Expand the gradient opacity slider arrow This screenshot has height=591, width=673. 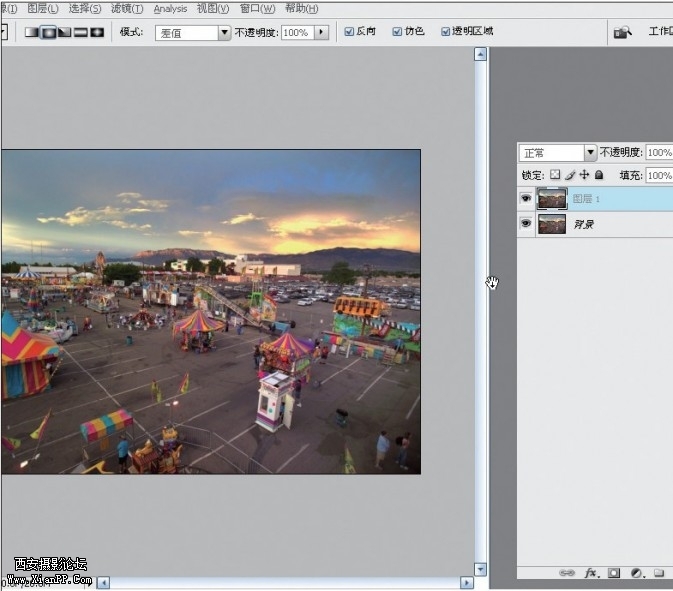pyautogui.click(x=321, y=32)
